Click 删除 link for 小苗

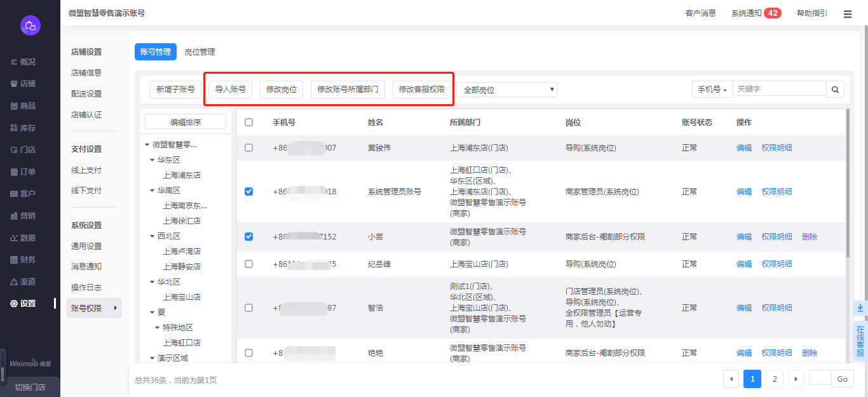click(810, 236)
